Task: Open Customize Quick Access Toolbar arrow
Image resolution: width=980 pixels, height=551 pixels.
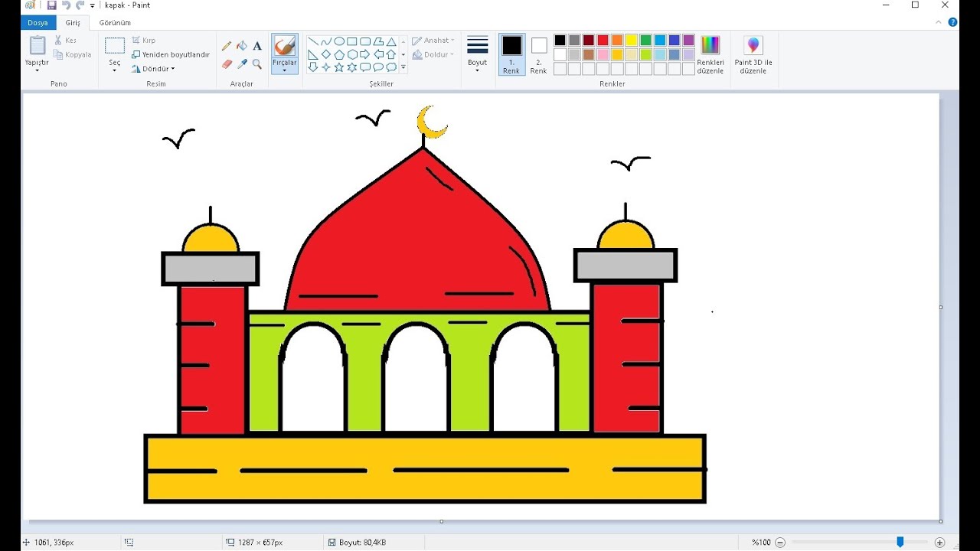Action: click(x=93, y=5)
